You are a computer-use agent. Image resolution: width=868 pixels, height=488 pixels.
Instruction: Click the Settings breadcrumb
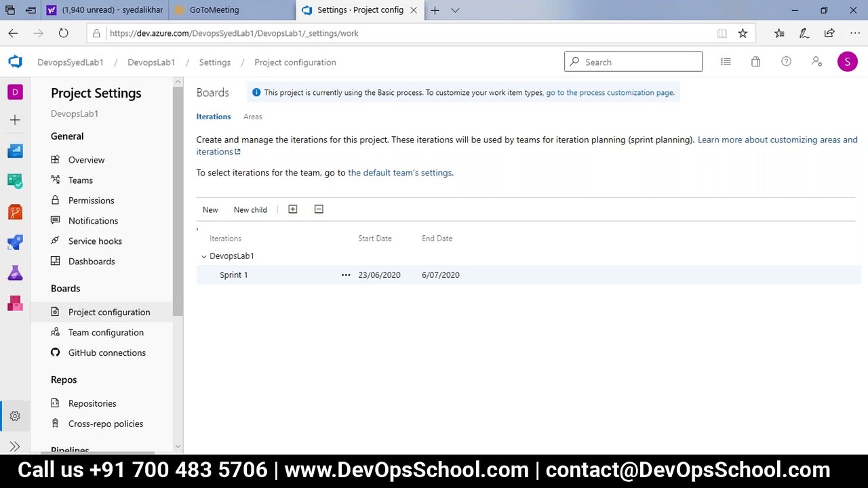point(215,62)
